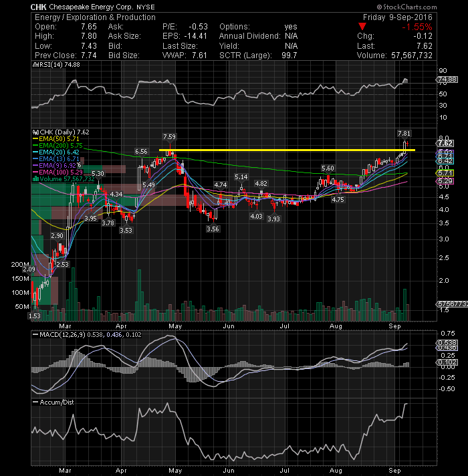Viewport: 468px width, 476px height.
Task: Click the VWAP value 7.61
Action: pos(199,55)
